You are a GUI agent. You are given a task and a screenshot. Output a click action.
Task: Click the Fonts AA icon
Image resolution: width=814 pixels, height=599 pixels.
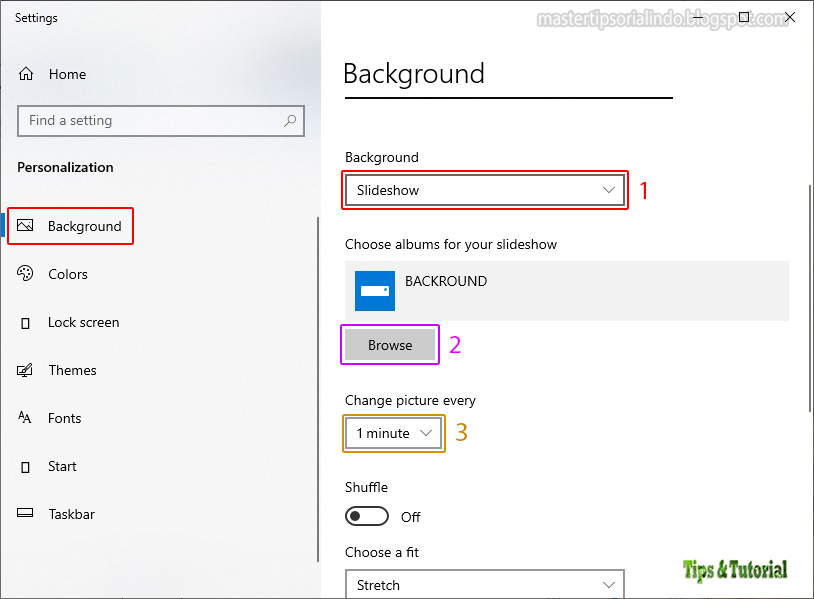click(x=25, y=417)
